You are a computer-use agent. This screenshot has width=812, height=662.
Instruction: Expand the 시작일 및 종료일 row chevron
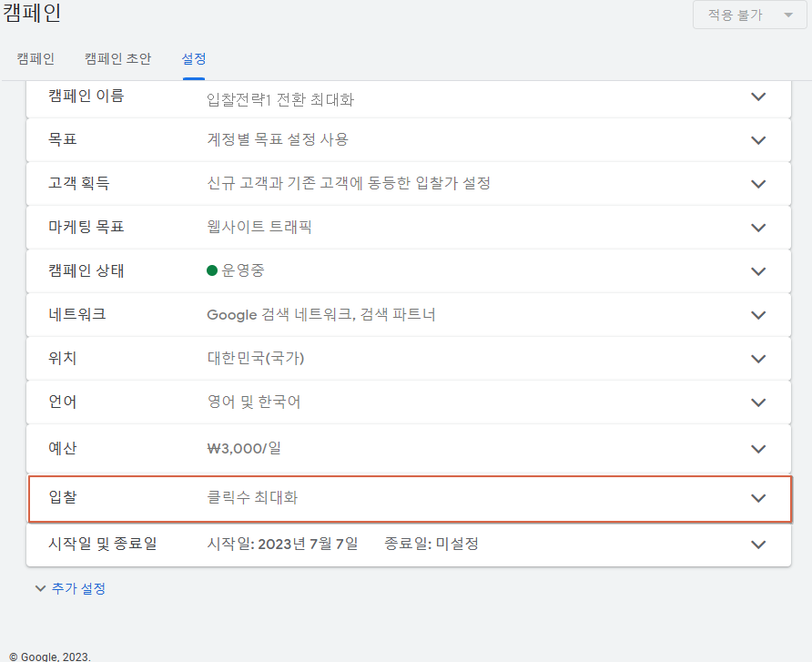pyautogui.click(x=758, y=545)
